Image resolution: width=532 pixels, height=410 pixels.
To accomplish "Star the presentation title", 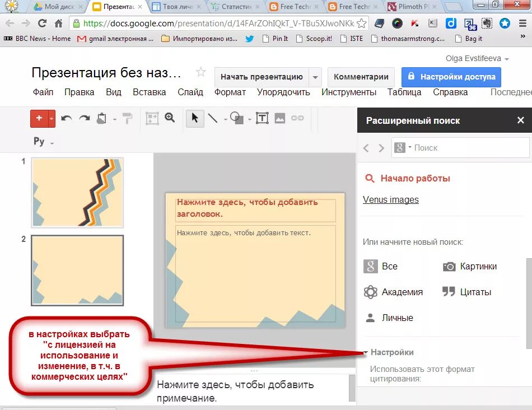I will tap(201, 72).
